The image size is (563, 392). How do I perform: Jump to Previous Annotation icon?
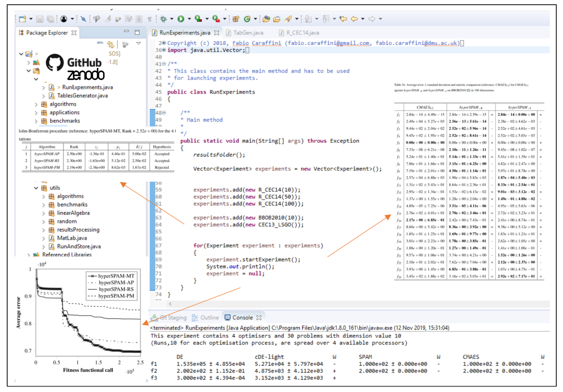coord(326,19)
